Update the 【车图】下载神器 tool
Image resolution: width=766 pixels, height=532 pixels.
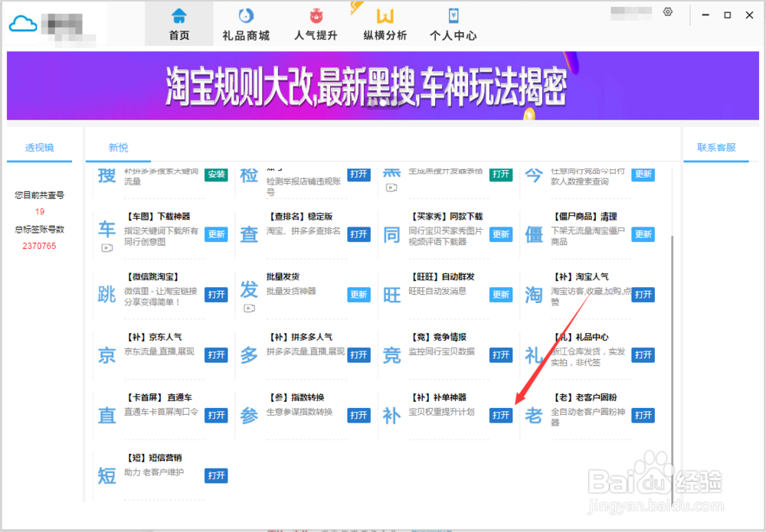pyautogui.click(x=216, y=234)
